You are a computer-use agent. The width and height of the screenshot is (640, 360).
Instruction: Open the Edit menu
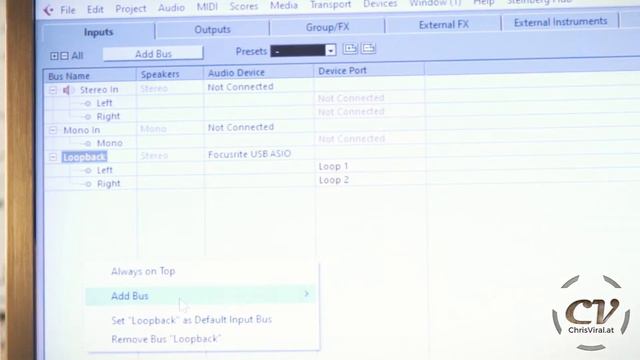95,9
